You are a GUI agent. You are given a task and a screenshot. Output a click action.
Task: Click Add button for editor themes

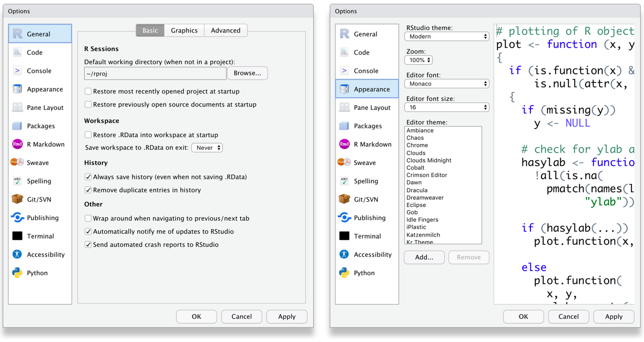(424, 257)
